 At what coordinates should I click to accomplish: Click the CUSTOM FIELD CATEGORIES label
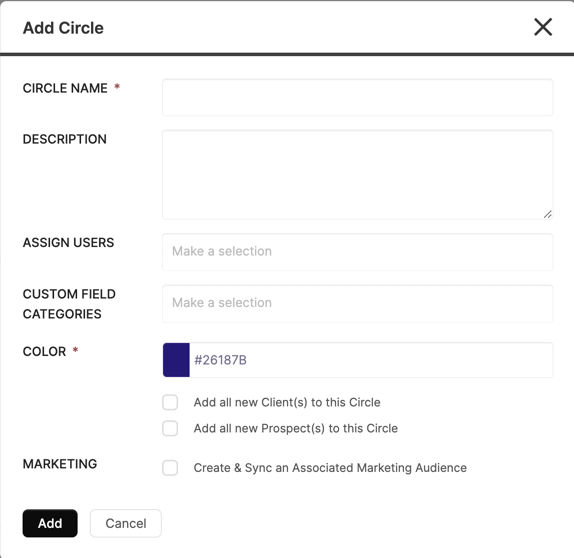coord(69,304)
